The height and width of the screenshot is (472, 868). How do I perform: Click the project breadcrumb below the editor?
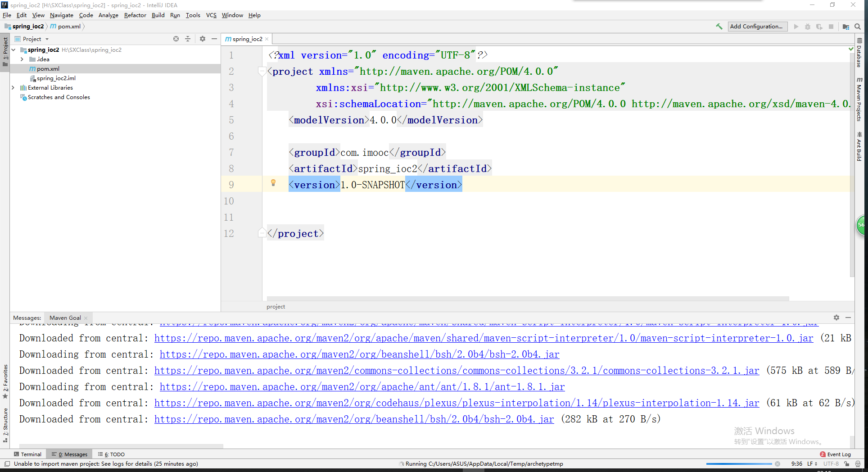276,307
